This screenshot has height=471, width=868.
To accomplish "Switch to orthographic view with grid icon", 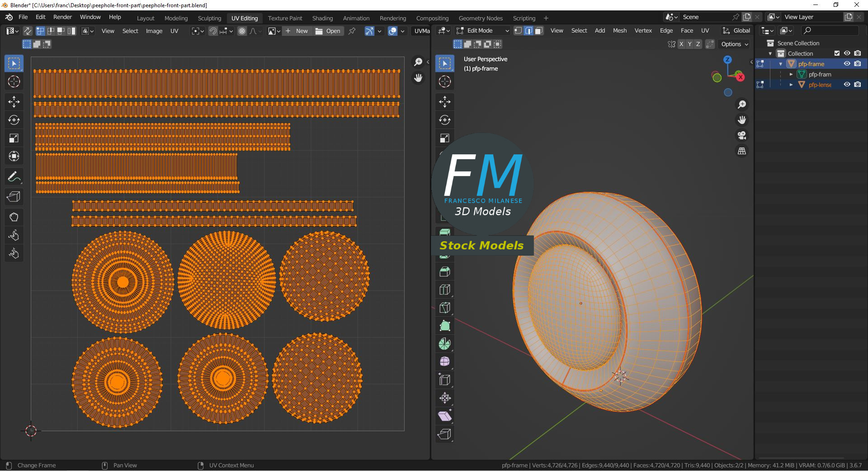I will point(742,151).
